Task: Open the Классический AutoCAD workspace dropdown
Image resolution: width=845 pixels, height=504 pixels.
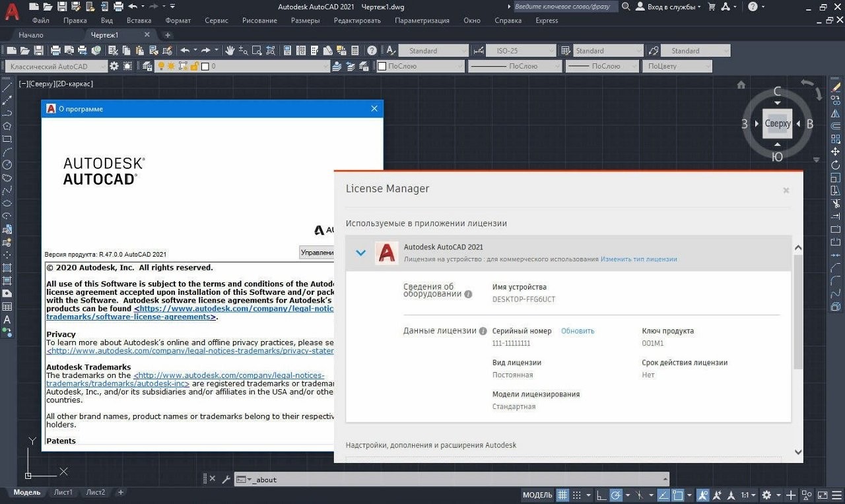Action: 102,66
